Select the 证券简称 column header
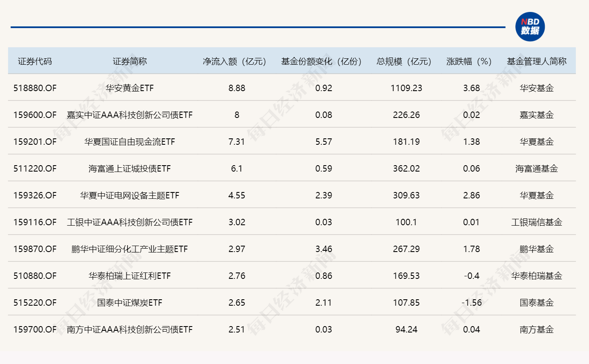The width and height of the screenshot is (589, 364). pos(129,61)
